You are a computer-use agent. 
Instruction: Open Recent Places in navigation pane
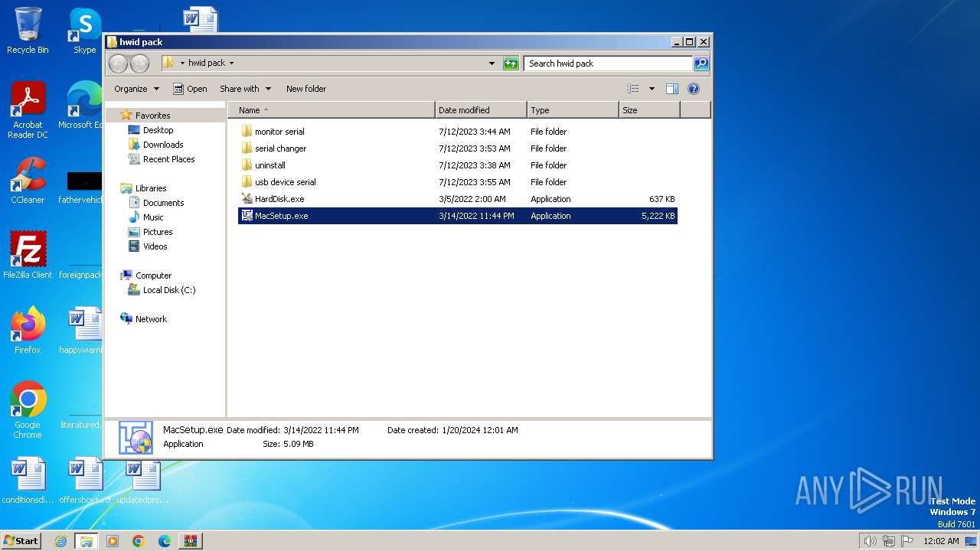(168, 159)
